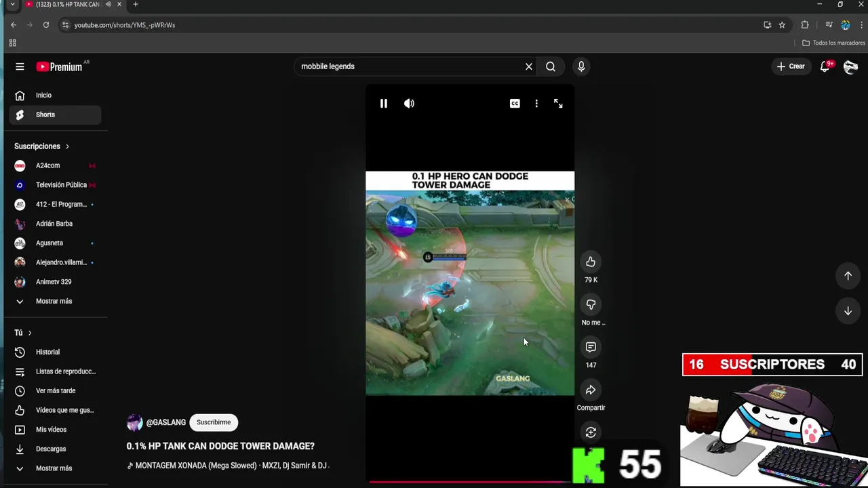868x488 pixels.
Task: Bookmark this page with the star
Action: click(x=782, y=25)
